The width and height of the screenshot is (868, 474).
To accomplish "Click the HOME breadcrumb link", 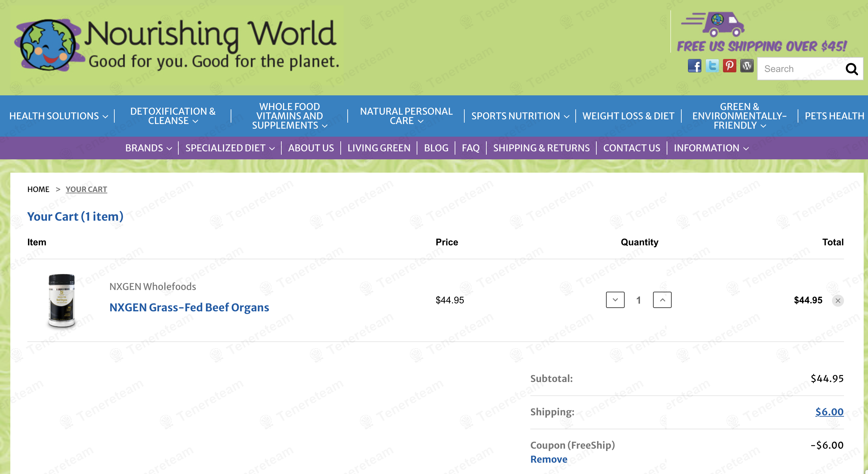I will coord(38,189).
